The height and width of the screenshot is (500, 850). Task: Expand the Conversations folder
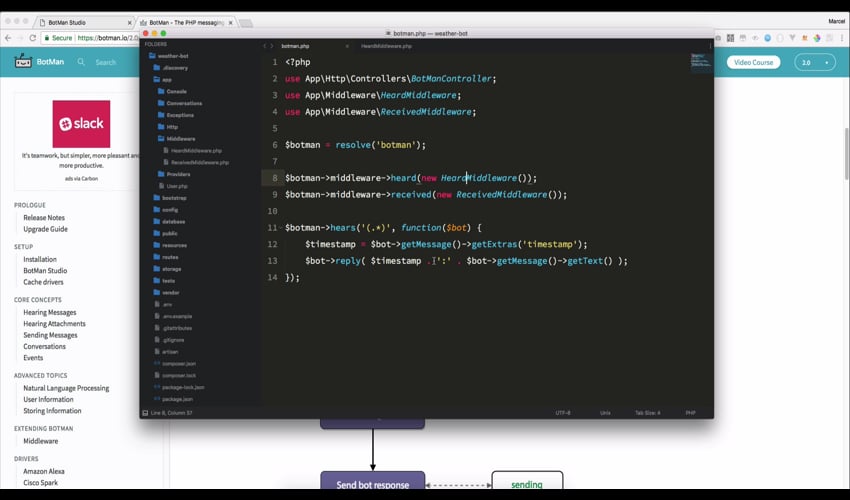[179, 103]
